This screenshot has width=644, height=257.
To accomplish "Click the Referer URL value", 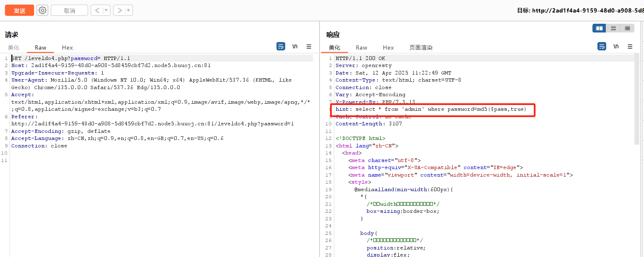I will 153,124.
